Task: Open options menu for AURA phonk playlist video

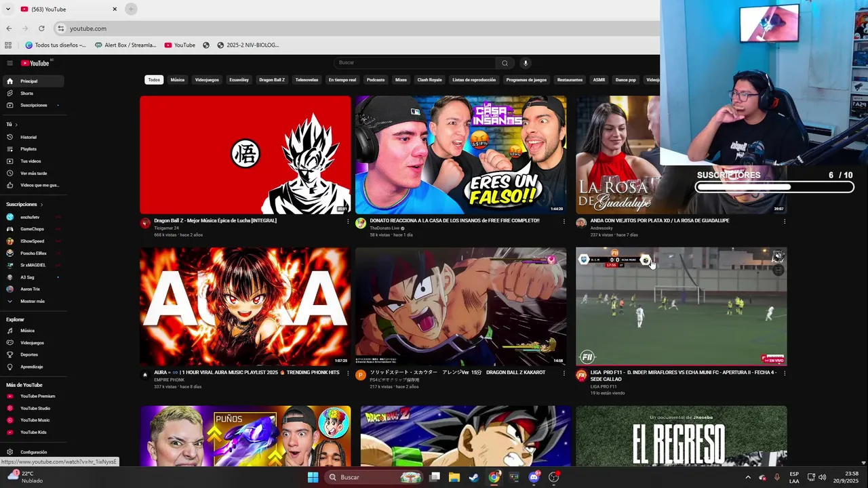Action: (348, 373)
